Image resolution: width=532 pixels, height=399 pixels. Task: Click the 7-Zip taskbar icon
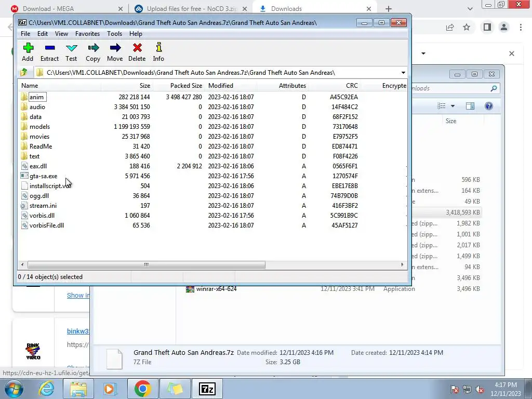coord(207,389)
